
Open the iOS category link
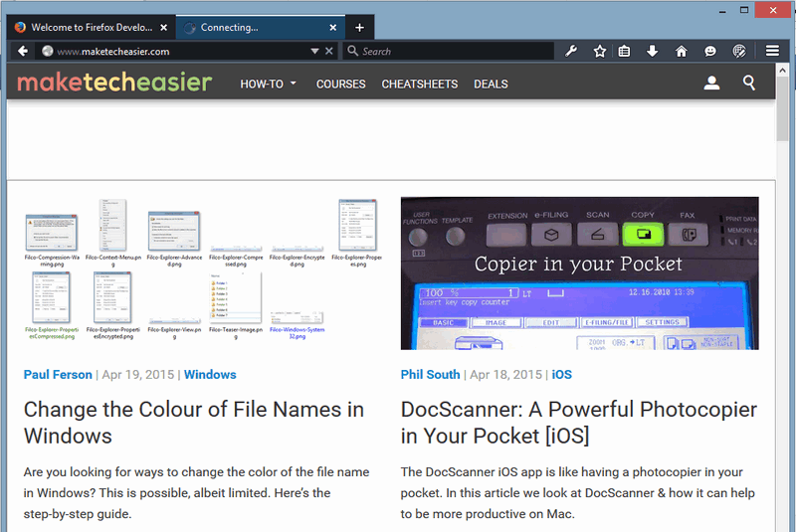pyautogui.click(x=561, y=374)
